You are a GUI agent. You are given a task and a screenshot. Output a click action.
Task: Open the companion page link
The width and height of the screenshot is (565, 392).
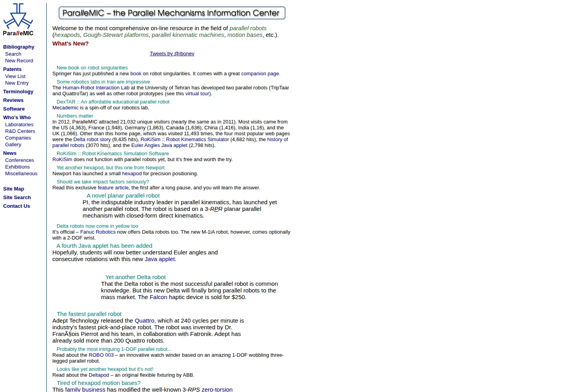click(x=260, y=74)
